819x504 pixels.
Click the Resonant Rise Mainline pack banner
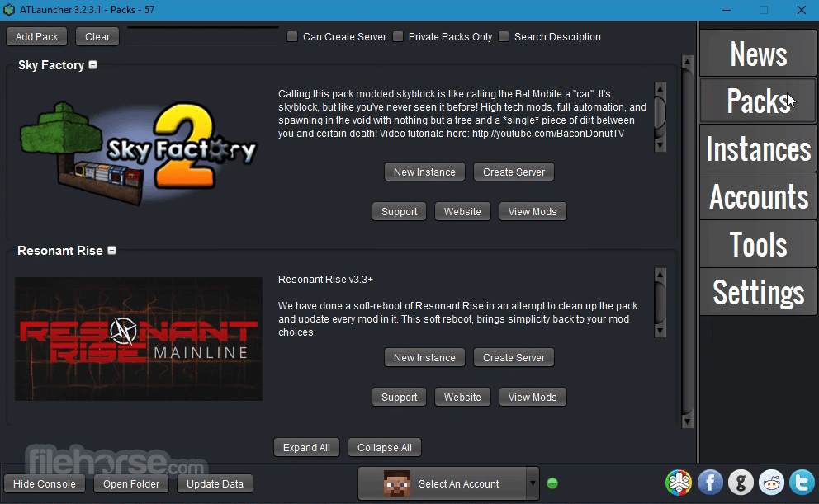pyautogui.click(x=139, y=338)
